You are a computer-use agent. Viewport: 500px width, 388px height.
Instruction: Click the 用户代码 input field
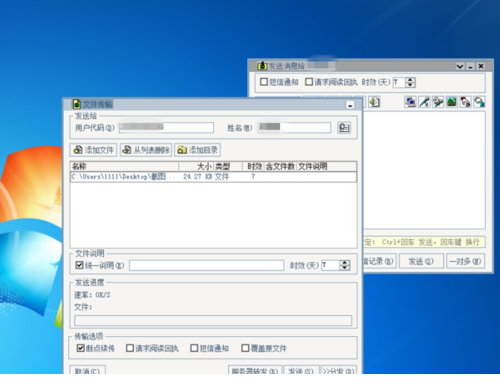[166, 128]
